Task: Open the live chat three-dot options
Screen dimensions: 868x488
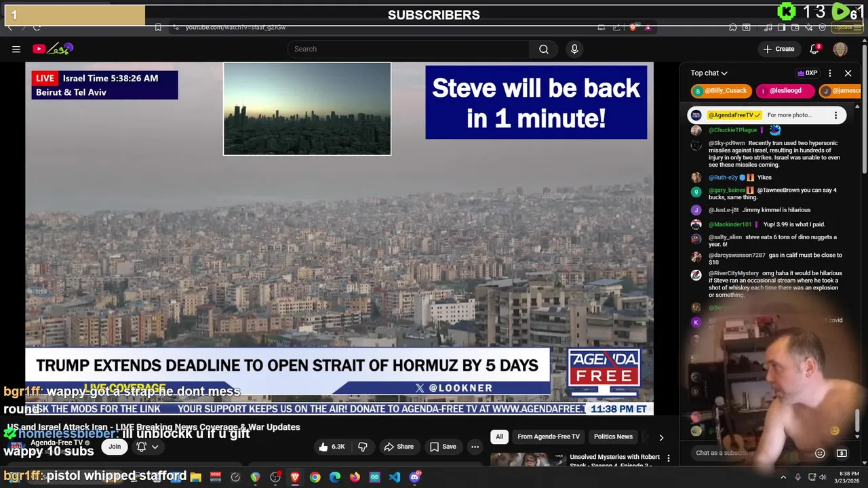Action: click(830, 73)
